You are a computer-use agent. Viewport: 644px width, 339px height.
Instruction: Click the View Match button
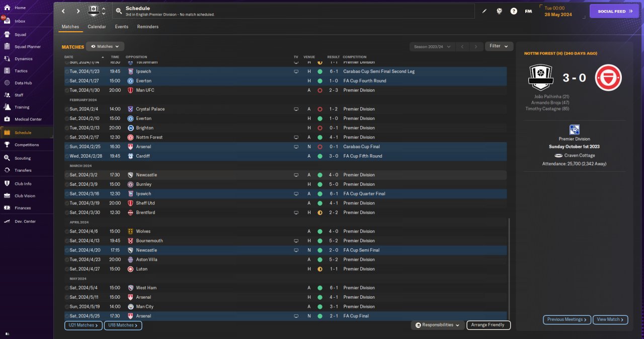(611, 319)
